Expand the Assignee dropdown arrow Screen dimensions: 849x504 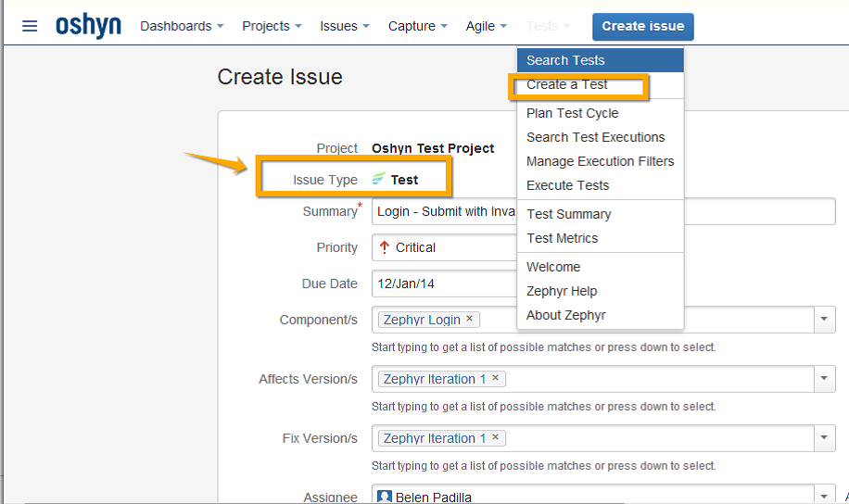[x=824, y=496]
